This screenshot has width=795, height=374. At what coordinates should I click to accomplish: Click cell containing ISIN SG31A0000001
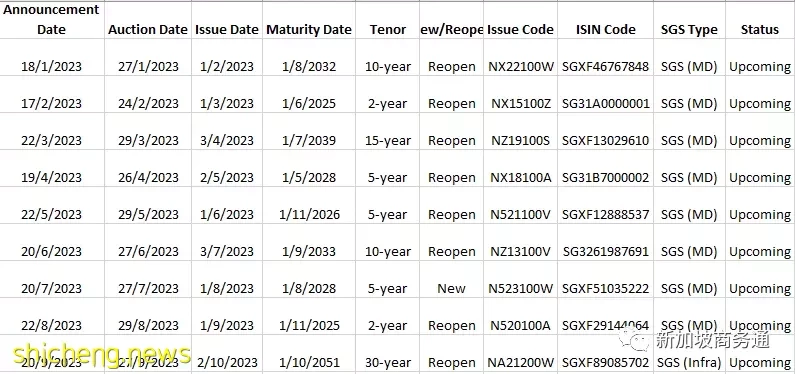(x=605, y=95)
